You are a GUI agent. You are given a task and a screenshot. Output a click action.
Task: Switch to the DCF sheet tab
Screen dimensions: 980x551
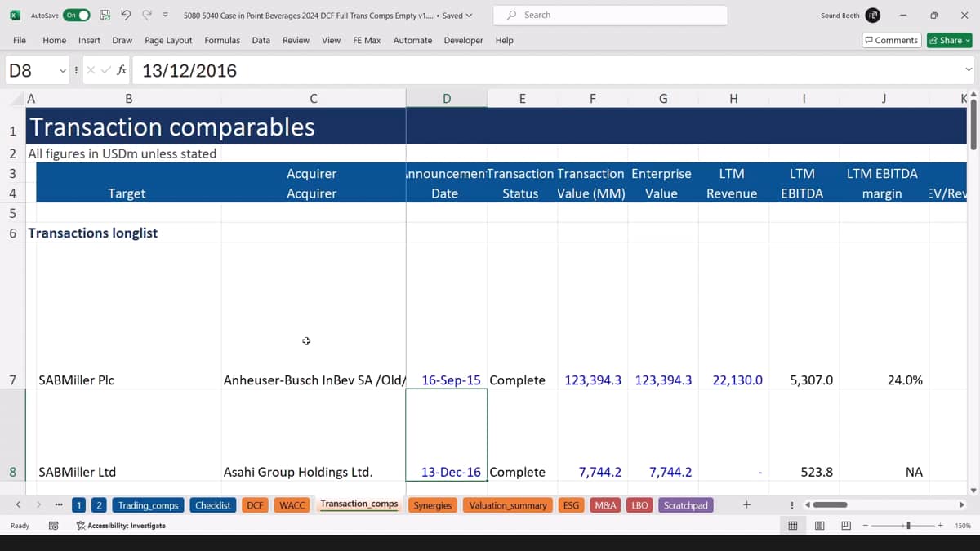(x=256, y=505)
